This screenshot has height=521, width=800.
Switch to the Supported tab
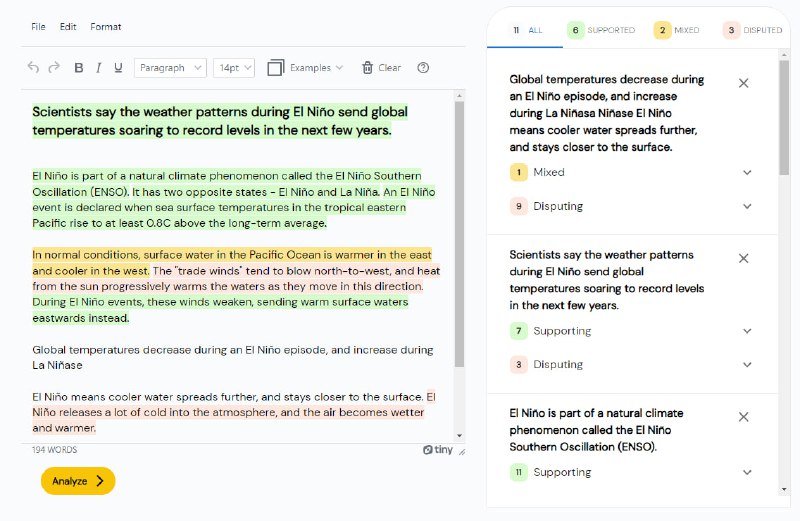[601, 30]
